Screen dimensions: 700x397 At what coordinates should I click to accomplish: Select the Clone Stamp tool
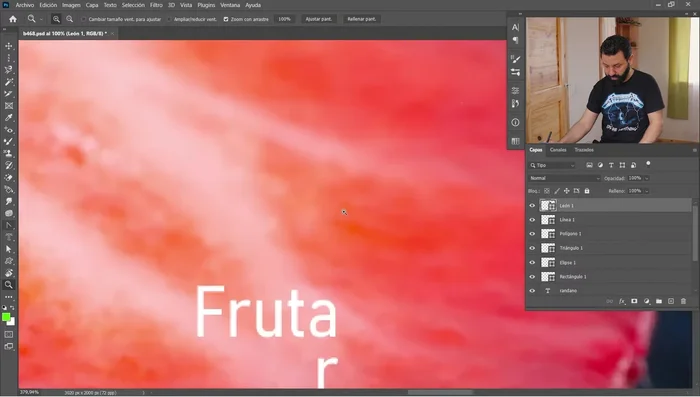(x=8, y=154)
